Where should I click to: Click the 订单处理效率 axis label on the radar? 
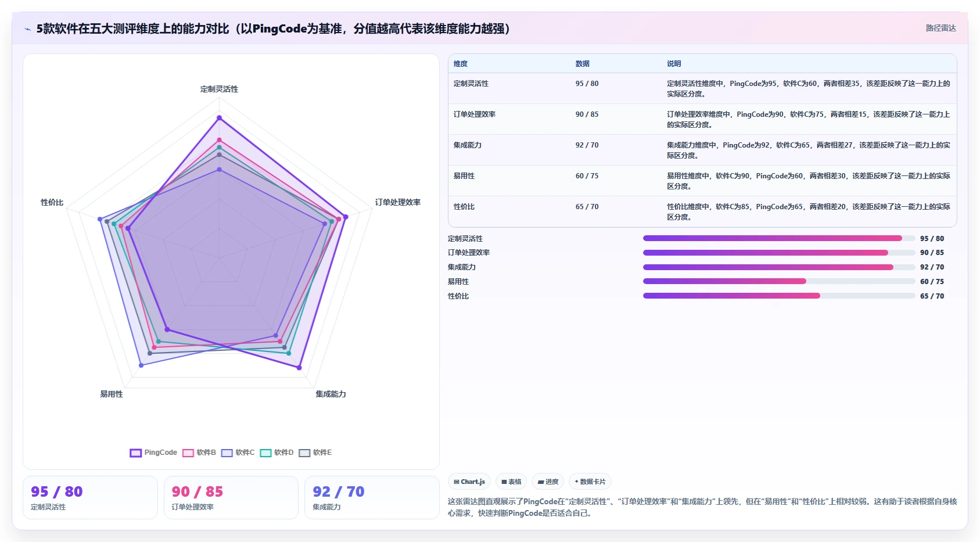coord(398,202)
